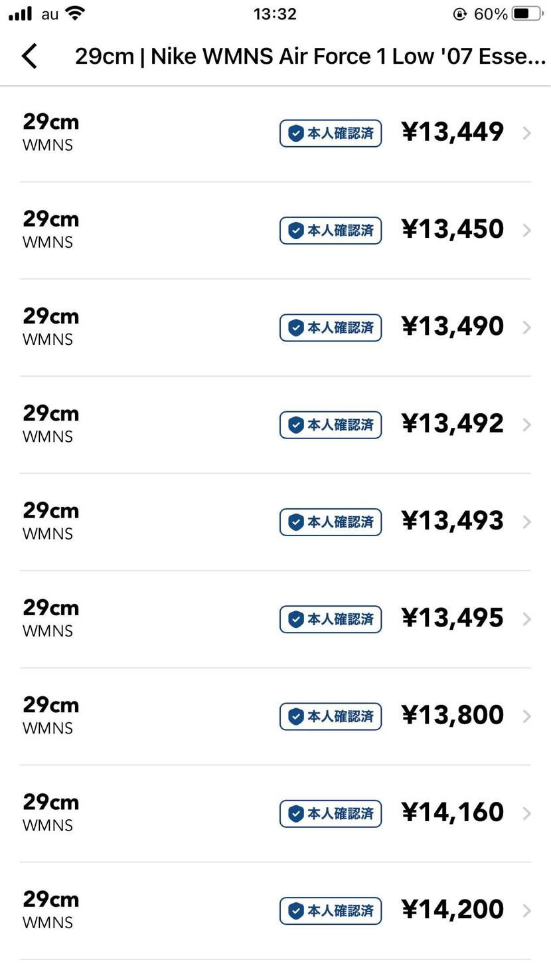This screenshot has width=551, height=980.
Task: Tap the verified badge on the ¥13,449 listing
Action: click(331, 134)
